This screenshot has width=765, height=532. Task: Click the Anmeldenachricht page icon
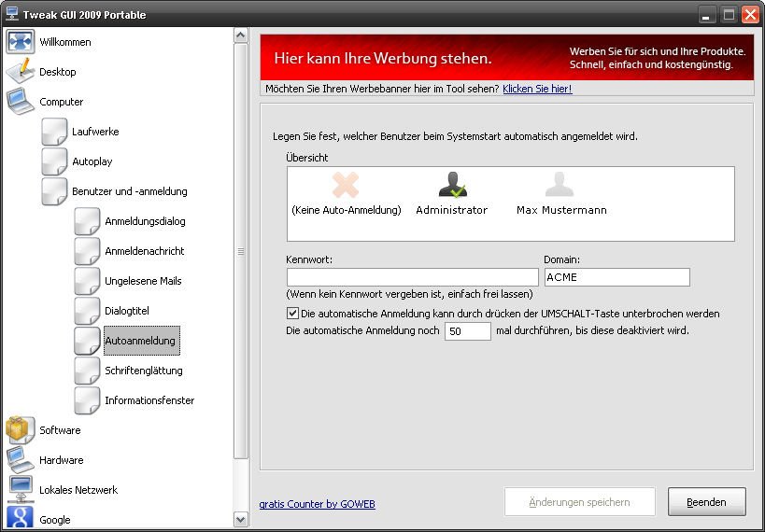87,251
